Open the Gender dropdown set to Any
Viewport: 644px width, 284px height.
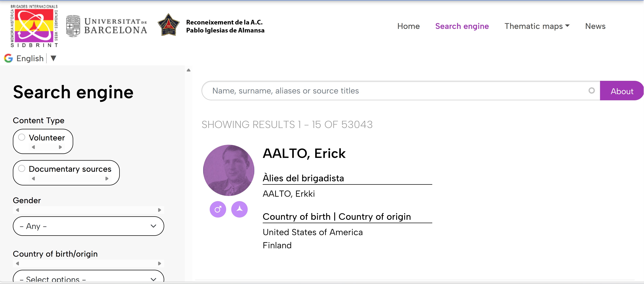88,226
